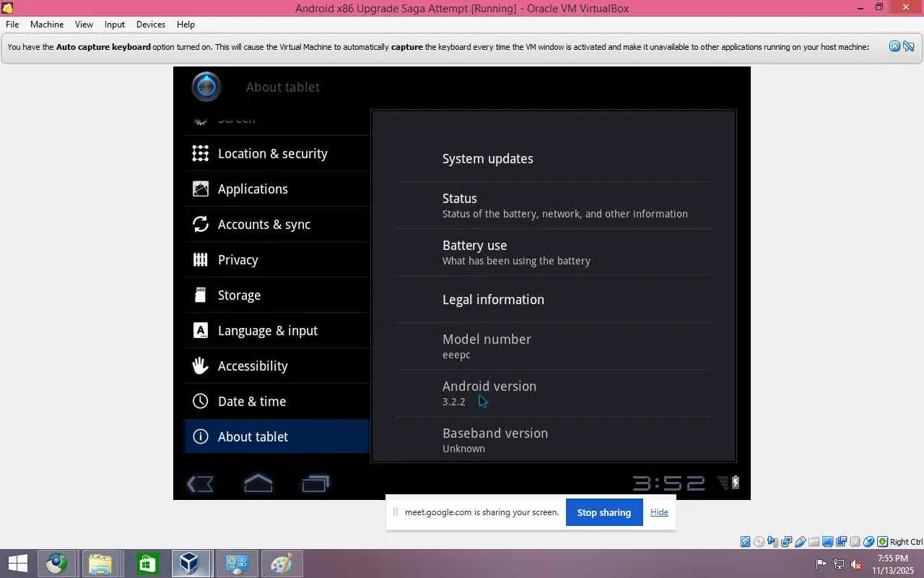The height and width of the screenshot is (578, 924).
Task: Click the Date & time clock icon
Action: tap(200, 401)
